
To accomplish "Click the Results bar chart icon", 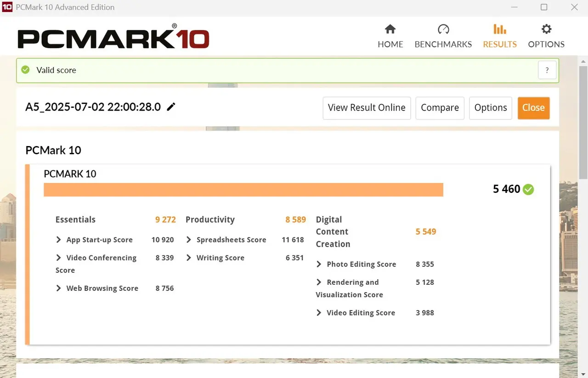I will click(x=500, y=29).
